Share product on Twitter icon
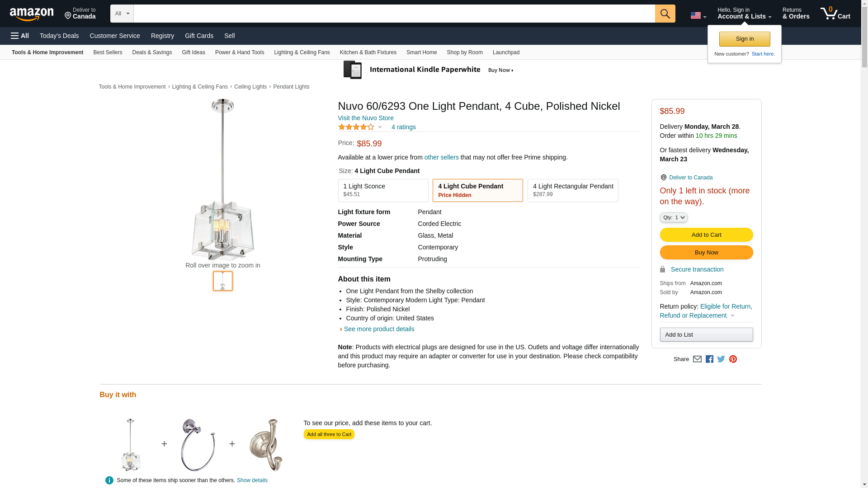 click(x=721, y=359)
